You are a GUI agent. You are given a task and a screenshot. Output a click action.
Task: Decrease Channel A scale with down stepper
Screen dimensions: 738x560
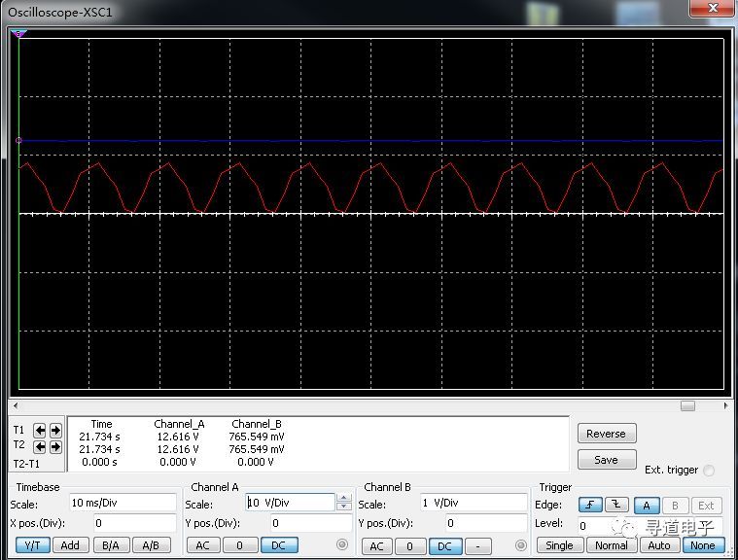343,507
